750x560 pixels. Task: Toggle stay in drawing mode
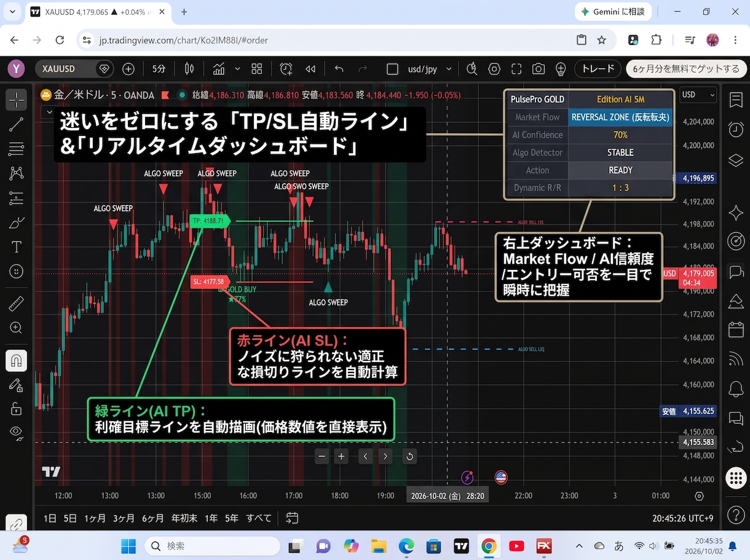(17, 385)
